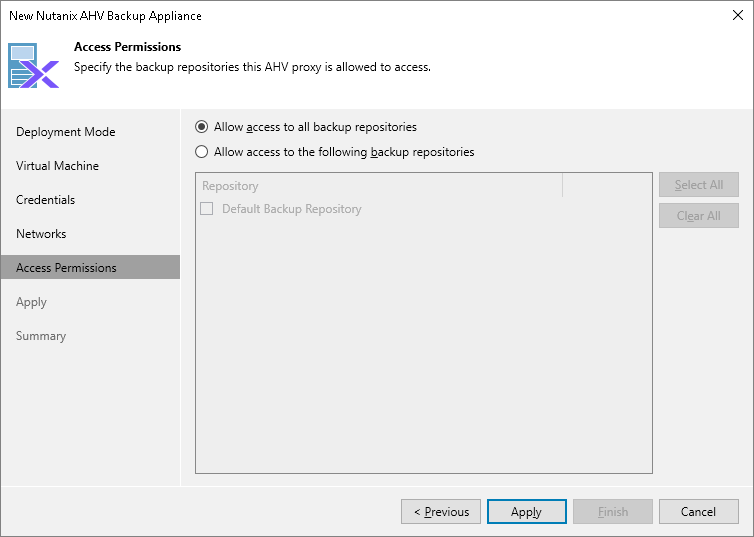Select Allow access to all backup repositories
754x537 pixels.
coord(202,127)
